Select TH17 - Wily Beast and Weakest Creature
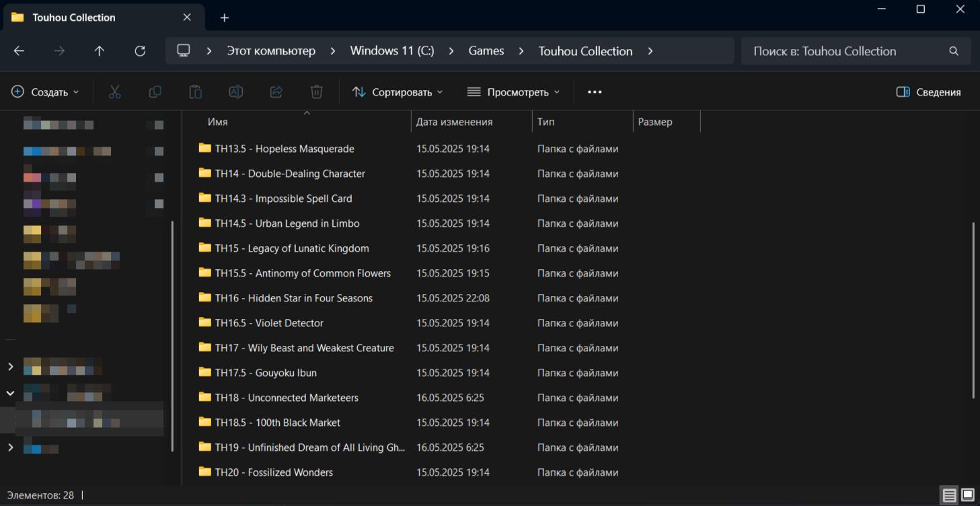This screenshot has width=980, height=506. point(304,348)
